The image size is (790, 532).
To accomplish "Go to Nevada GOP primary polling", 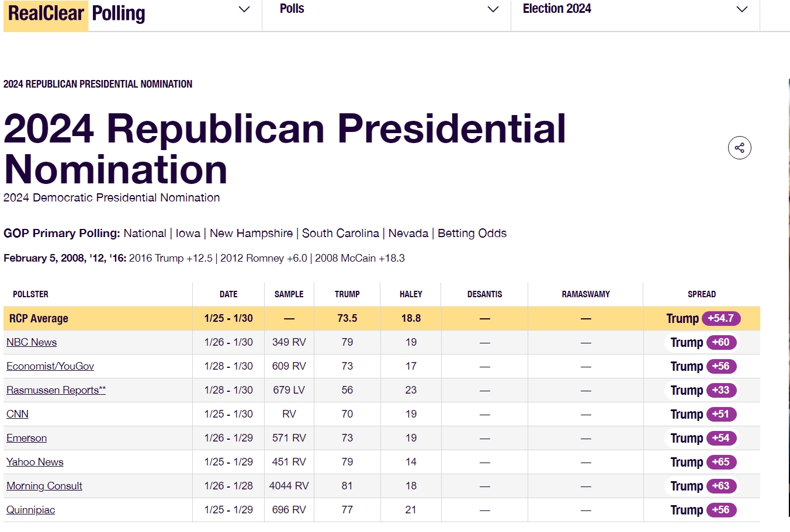I will (408, 234).
